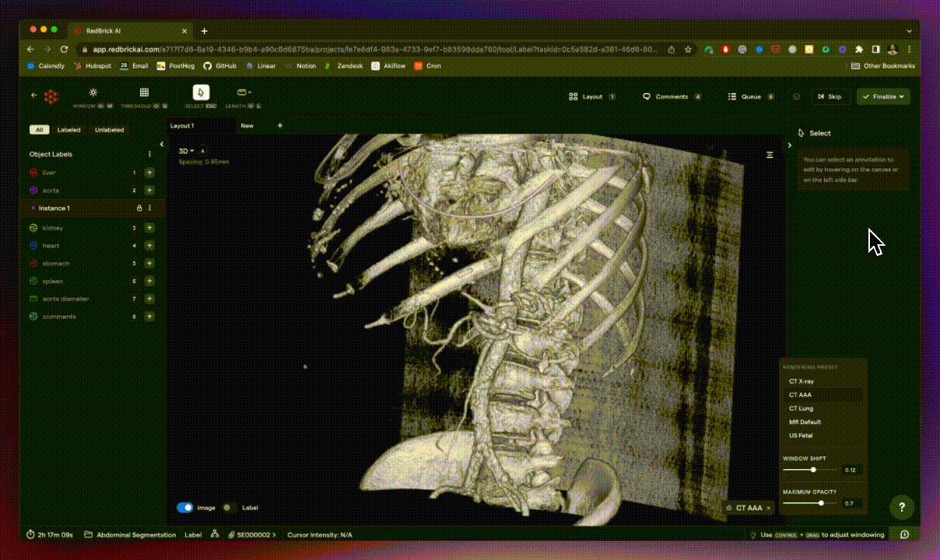The width and height of the screenshot is (940, 560).
Task: Click the Maximum Opacity value field 0.7
Action: [852, 503]
